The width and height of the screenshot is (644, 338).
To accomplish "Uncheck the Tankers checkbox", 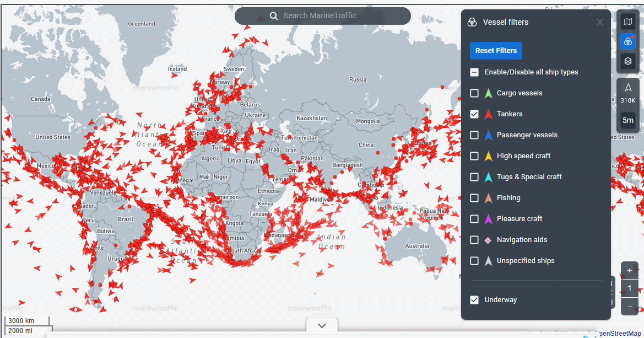I will 474,114.
